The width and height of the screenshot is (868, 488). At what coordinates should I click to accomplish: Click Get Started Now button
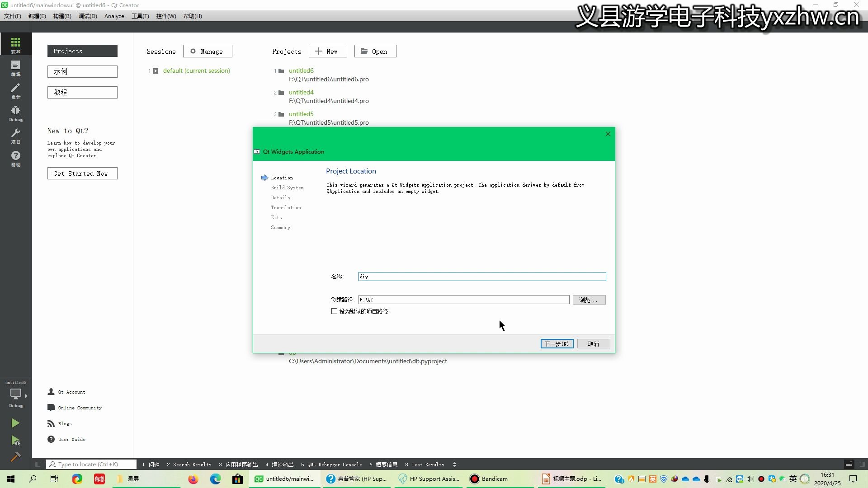(82, 174)
